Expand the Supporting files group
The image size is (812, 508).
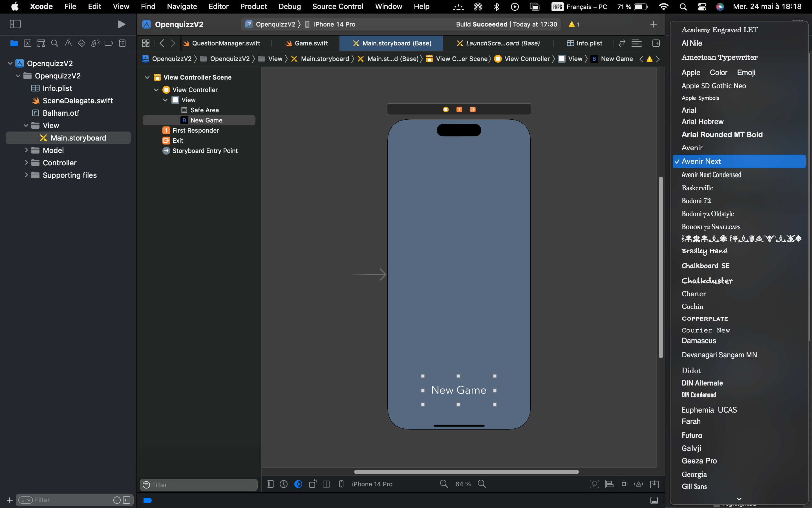coord(26,175)
